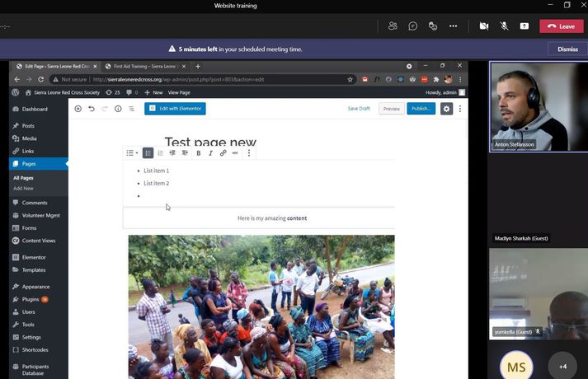The height and width of the screenshot is (379, 588).
Task: Open a new browser tab
Action: [198, 66]
